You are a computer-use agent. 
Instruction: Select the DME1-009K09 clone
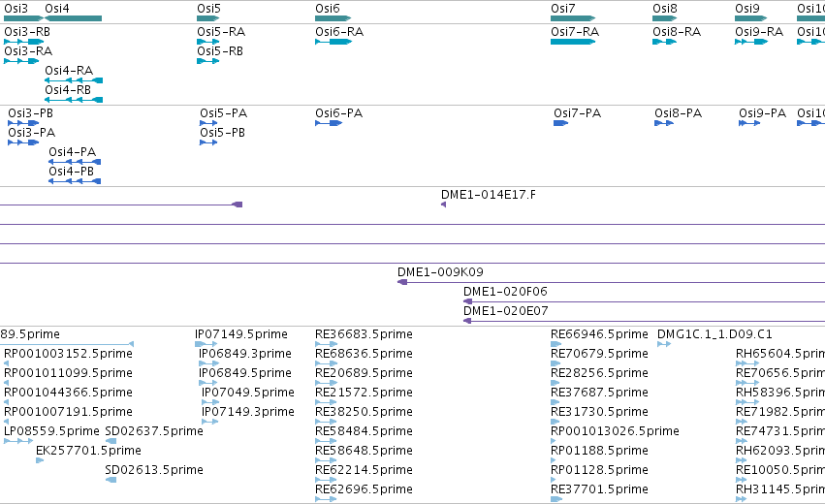point(611,282)
